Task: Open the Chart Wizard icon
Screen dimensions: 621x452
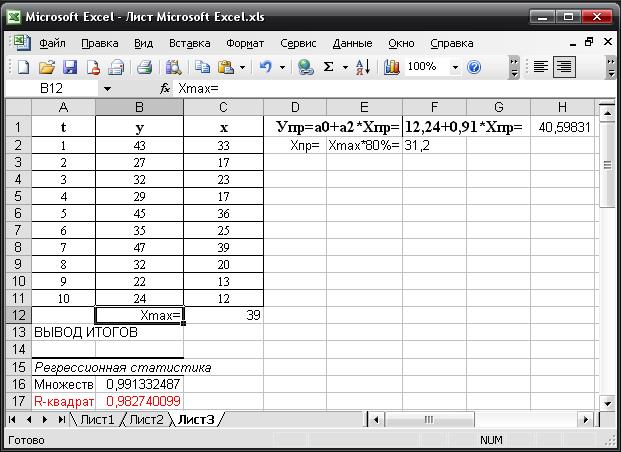Action: click(391, 67)
